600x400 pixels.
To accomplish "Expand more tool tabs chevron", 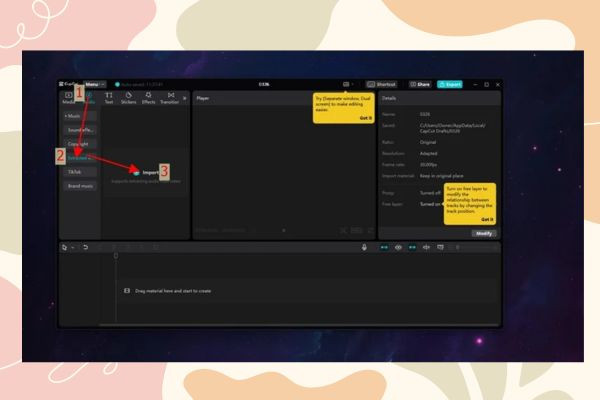I will tap(184, 98).
